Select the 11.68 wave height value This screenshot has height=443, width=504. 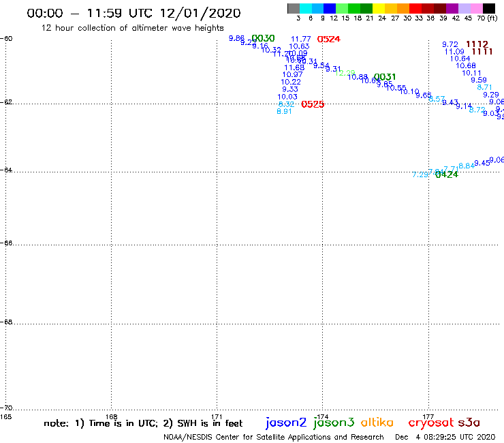pos(294,67)
